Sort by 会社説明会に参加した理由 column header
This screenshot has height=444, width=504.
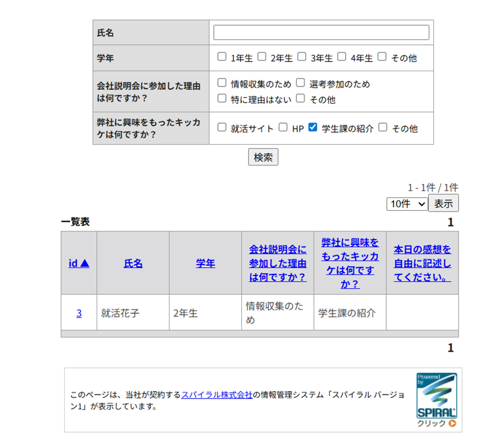click(x=278, y=263)
